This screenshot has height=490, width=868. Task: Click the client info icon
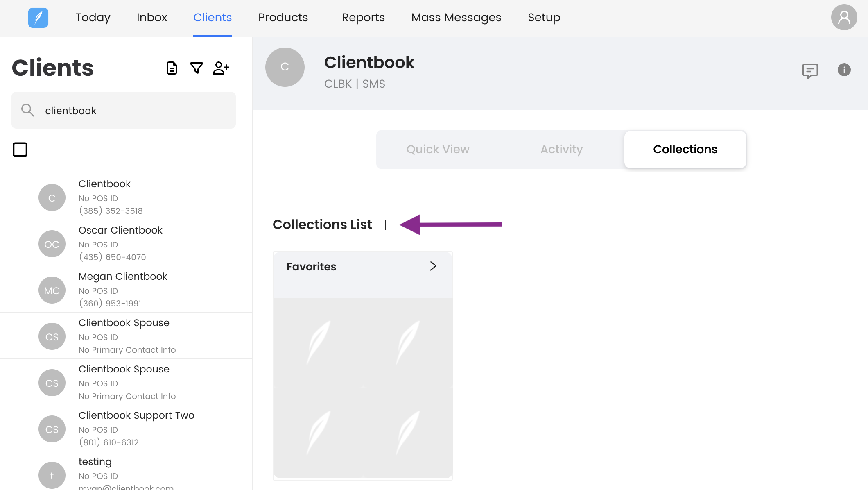click(x=844, y=70)
